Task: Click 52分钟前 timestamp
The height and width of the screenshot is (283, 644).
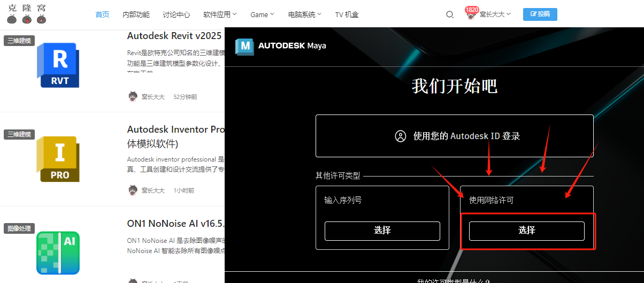Action: tap(185, 97)
